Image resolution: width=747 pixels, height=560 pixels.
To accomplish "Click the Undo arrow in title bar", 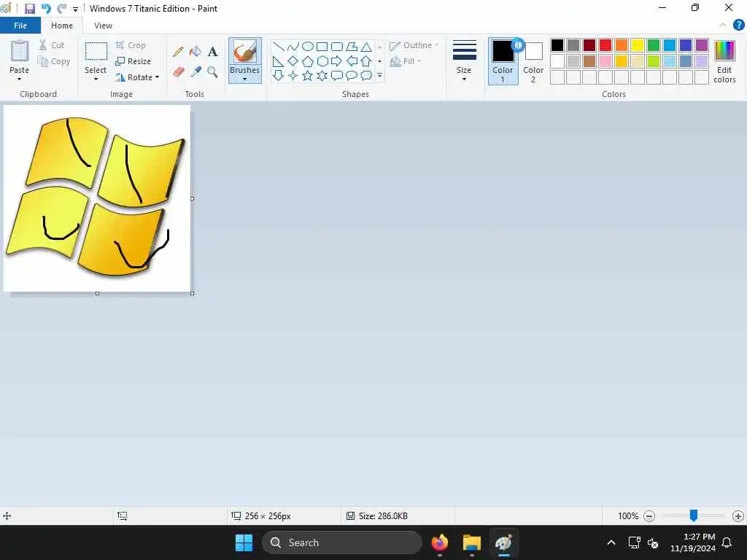I will tap(46, 9).
